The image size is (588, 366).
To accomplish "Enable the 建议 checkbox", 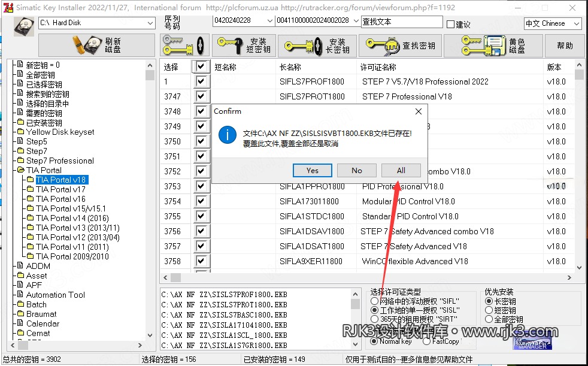I will 451,25.
